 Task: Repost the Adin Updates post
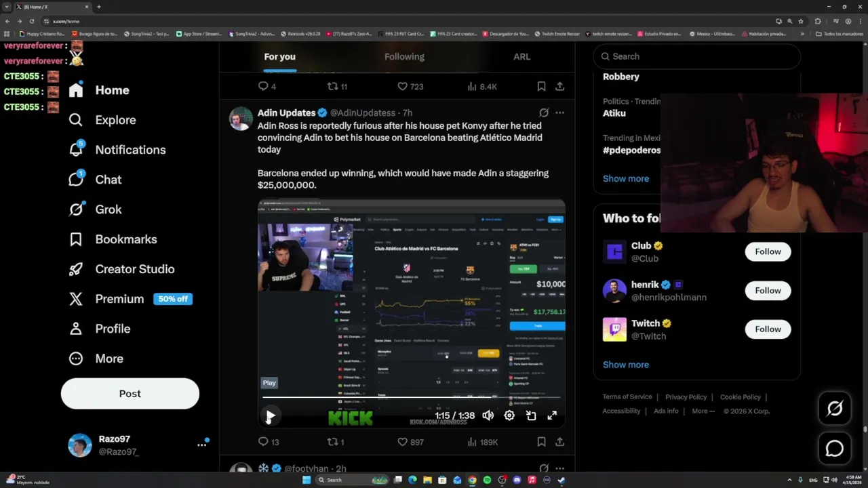(336, 442)
